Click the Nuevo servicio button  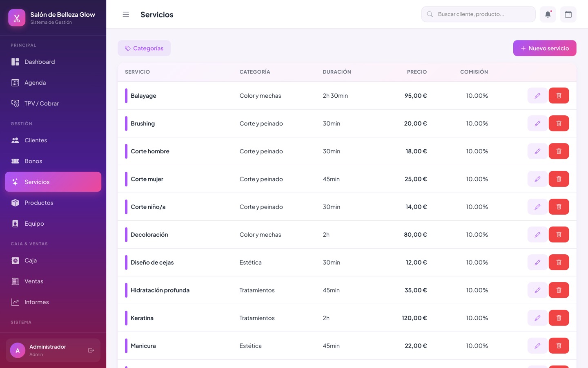tap(544, 48)
